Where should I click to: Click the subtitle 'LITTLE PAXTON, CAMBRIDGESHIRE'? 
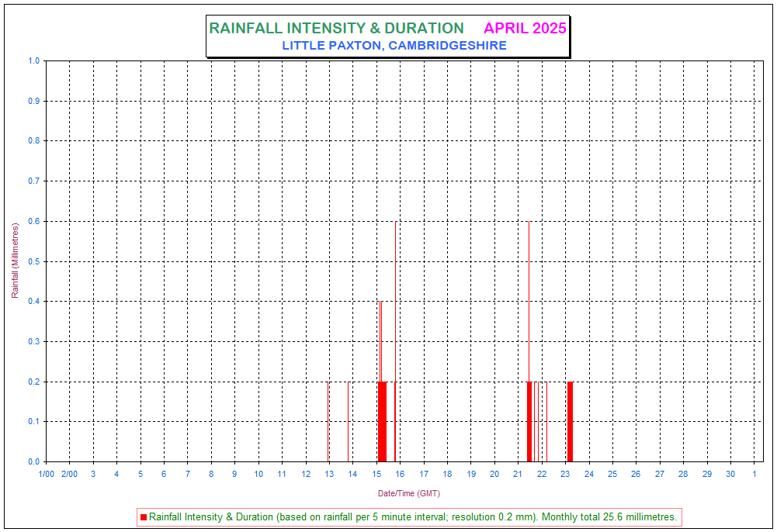[394, 46]
